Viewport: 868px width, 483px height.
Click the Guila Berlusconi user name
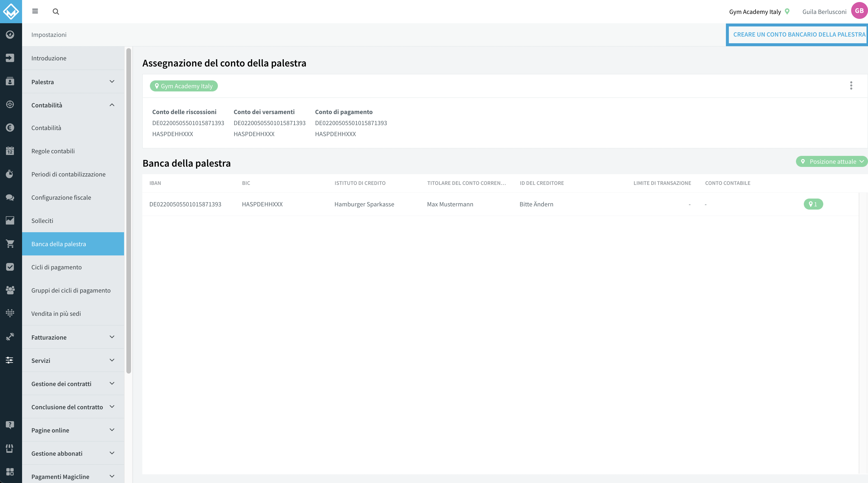coord(824,11)
